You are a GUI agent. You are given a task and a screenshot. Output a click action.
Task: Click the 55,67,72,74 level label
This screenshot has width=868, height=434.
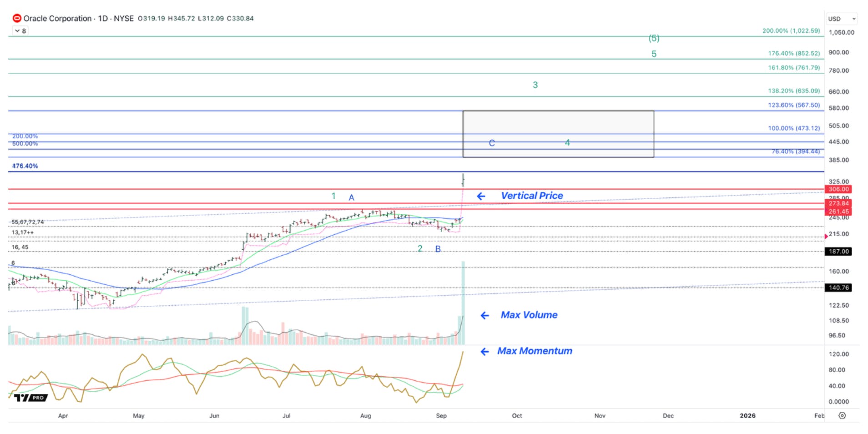click(27, 222)
